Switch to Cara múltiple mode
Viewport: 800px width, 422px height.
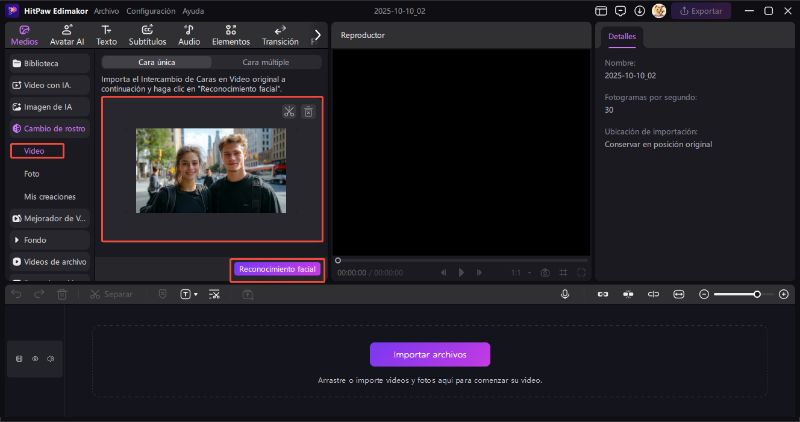point(266,62)
